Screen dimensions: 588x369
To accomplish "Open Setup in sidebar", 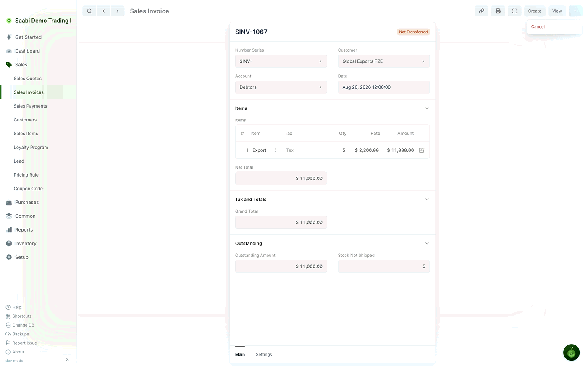I will [x=22, y=257].
